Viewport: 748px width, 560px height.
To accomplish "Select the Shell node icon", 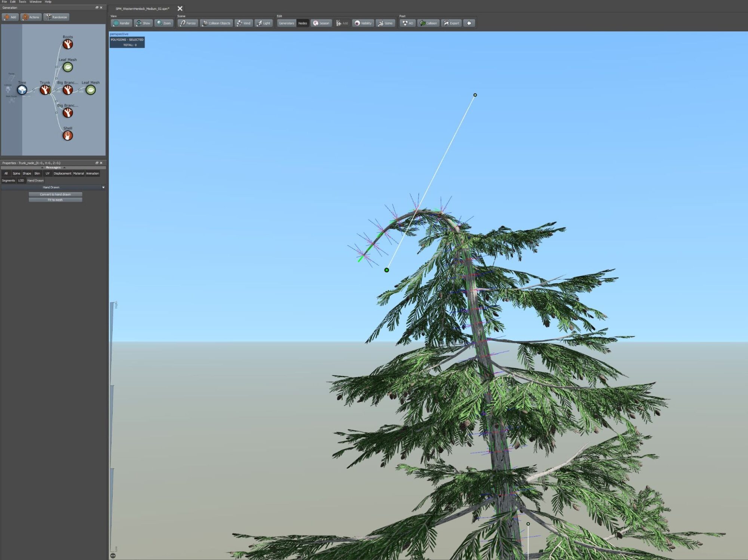I will point(68,136).
